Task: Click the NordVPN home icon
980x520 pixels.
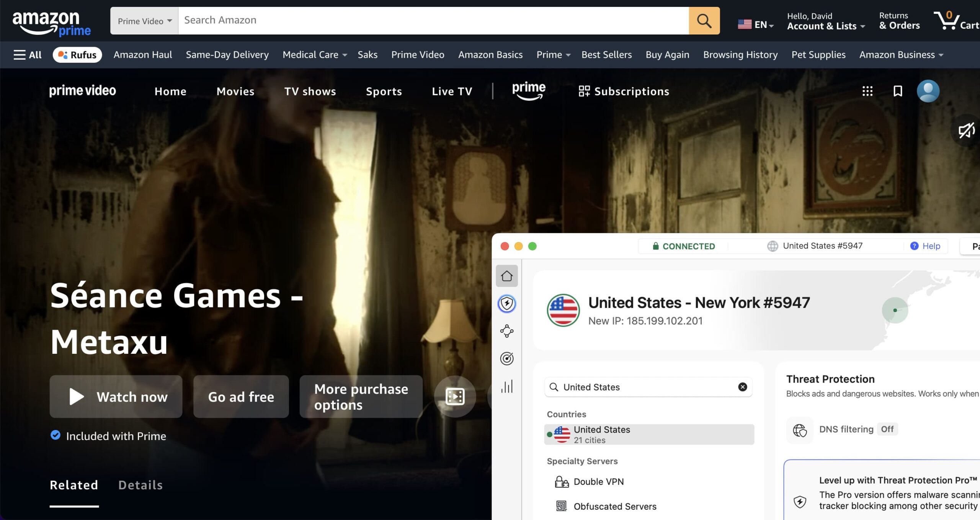Action: tap(506, 276)
